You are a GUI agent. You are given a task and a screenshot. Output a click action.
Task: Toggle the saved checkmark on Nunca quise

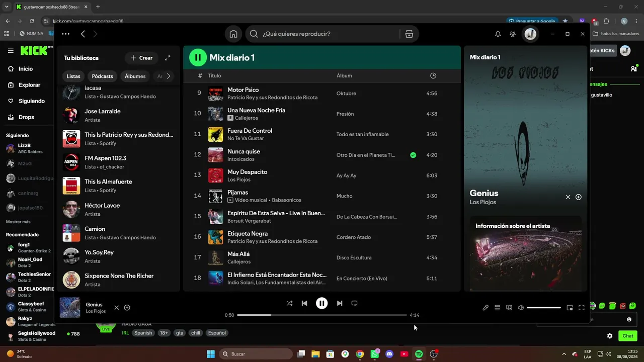click(x=413, y=155)
